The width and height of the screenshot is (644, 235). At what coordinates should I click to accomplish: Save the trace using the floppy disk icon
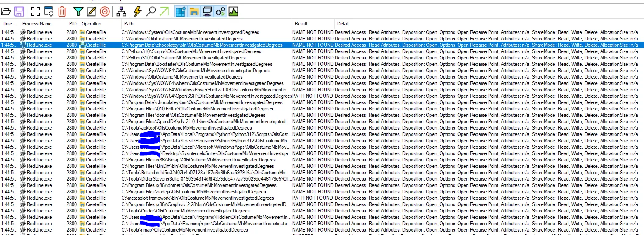(19, 11)
